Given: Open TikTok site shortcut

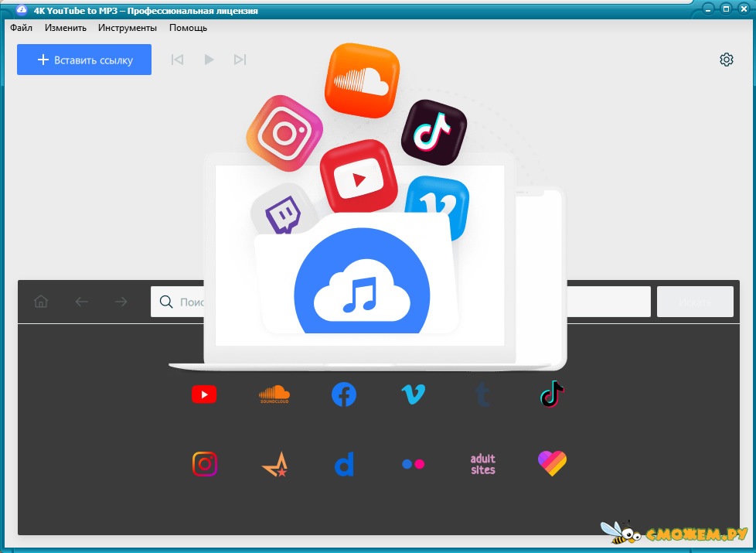Looking at the screenshot, I should [552, 394].
